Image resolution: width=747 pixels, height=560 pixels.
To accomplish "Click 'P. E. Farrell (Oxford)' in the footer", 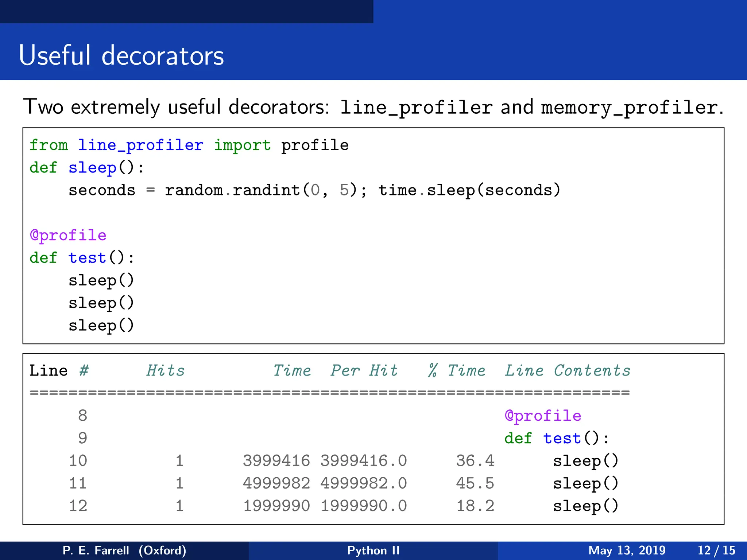I will coord(124,551).
